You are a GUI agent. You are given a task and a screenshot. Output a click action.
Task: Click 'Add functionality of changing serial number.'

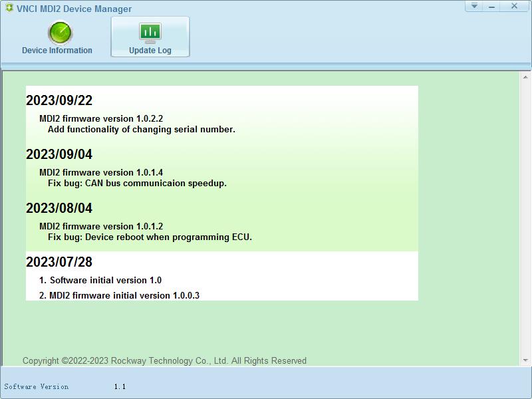tap(142, 129)
